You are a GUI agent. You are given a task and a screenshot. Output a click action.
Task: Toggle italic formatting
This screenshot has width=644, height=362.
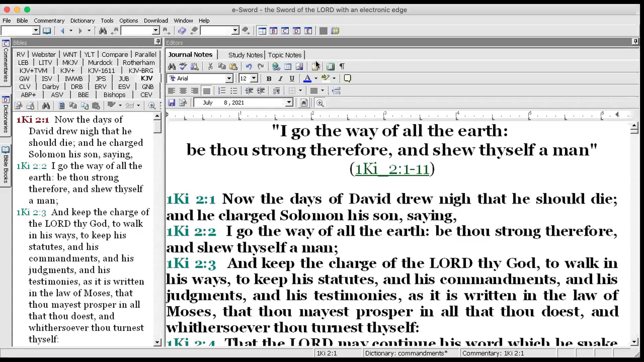280,79
